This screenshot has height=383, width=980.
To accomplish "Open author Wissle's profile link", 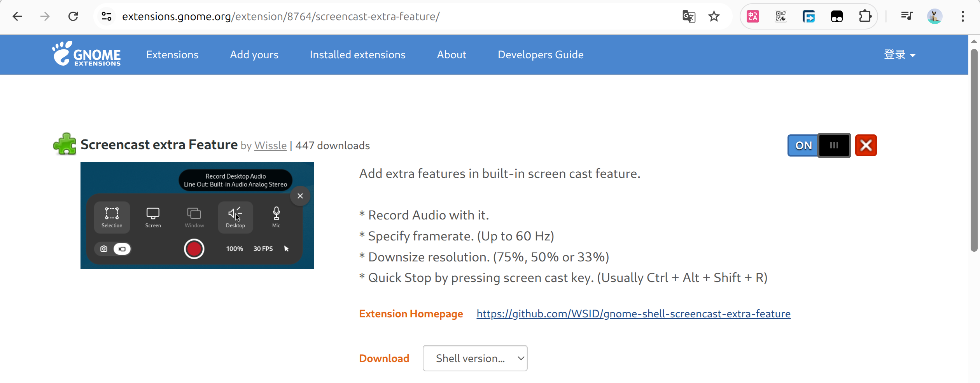I will point(270,146).
